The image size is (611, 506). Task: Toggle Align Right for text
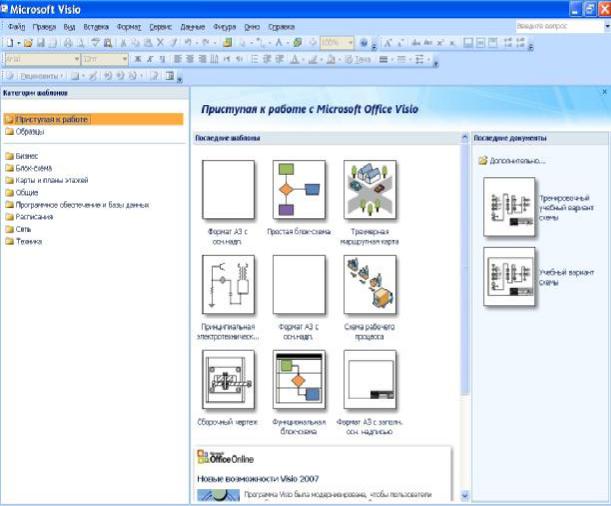(x=203, y=59)
